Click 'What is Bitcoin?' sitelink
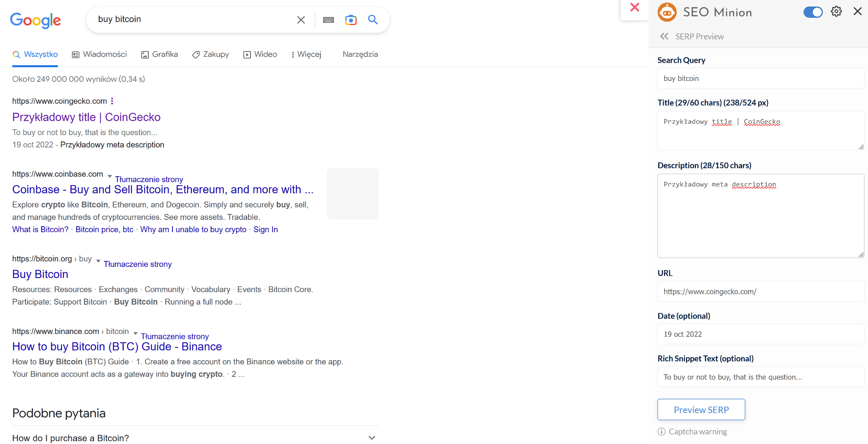This screenshot has width=868, height=444. tap(40, 229)
